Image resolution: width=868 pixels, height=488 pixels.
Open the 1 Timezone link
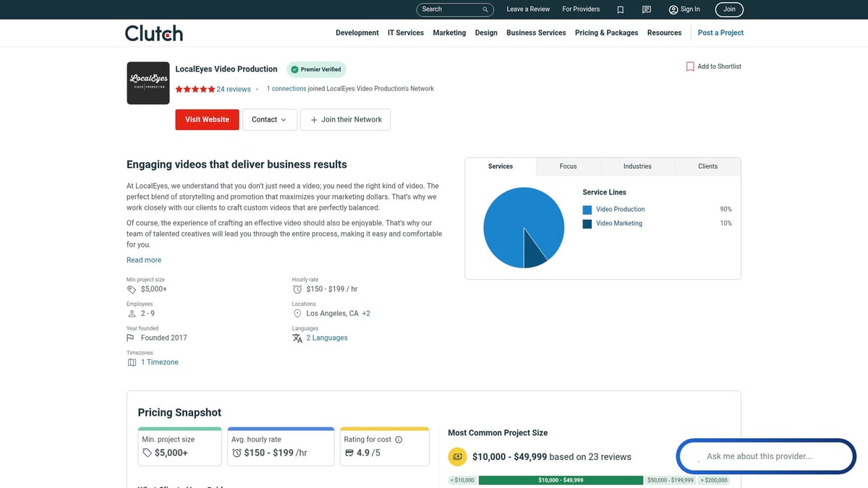tap(160, 362)
